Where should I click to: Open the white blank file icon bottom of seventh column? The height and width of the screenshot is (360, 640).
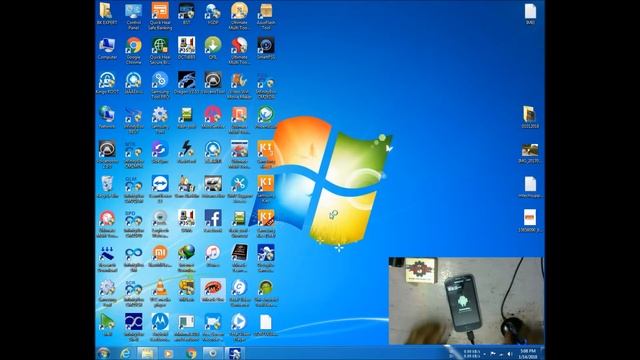click(266, 326)
